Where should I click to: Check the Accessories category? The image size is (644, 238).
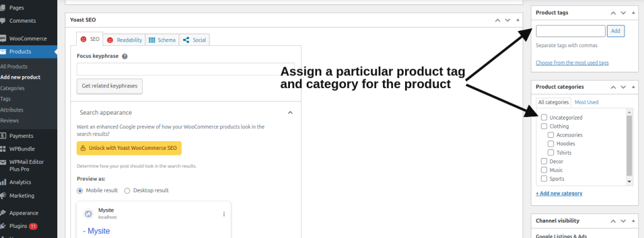[x=551, y=135]
